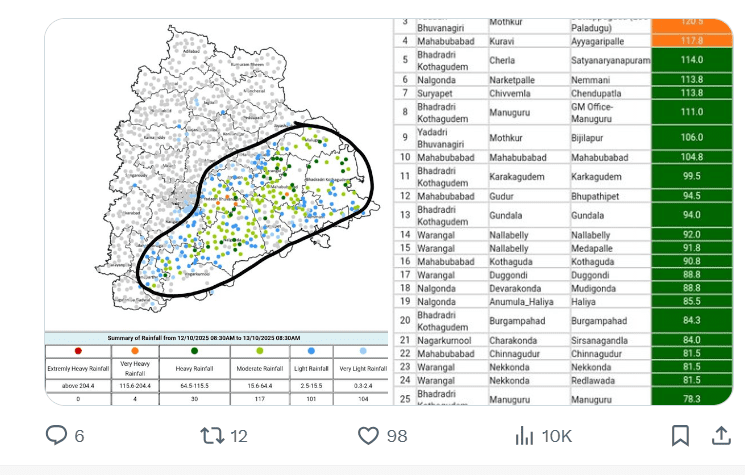Click the Satyanarayanapuram table cell
Screen dimensions: 745x475
point(609,60)
